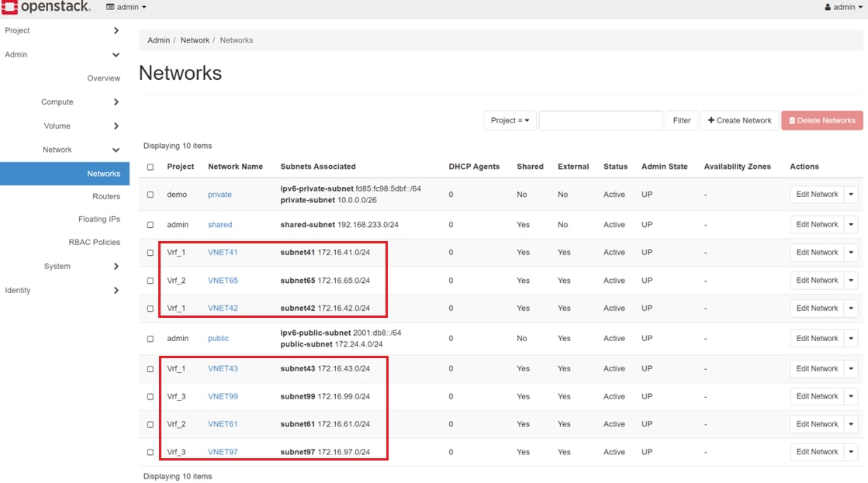Open actions dropdown arrow for private network
Screen dimensions: 868x483
pyautogui.click(x=852, y=194)
